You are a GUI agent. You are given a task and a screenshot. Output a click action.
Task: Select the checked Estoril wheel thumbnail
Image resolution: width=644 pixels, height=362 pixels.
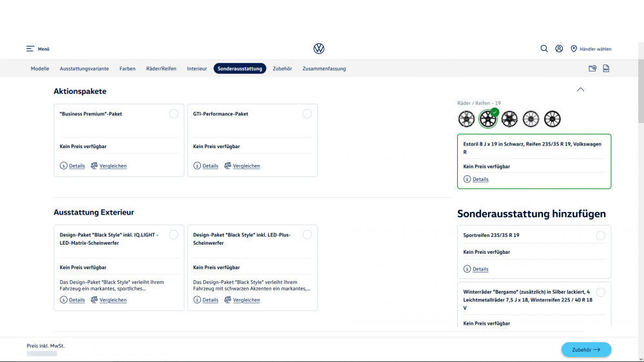click(x=488, y=119)
